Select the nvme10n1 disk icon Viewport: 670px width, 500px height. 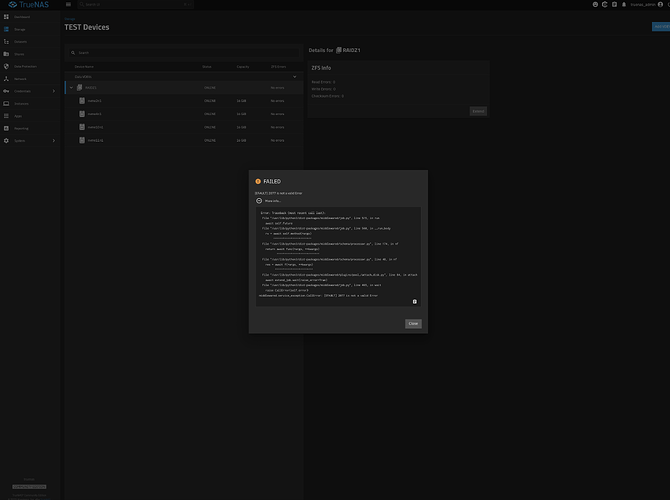(x=82, y=127)
